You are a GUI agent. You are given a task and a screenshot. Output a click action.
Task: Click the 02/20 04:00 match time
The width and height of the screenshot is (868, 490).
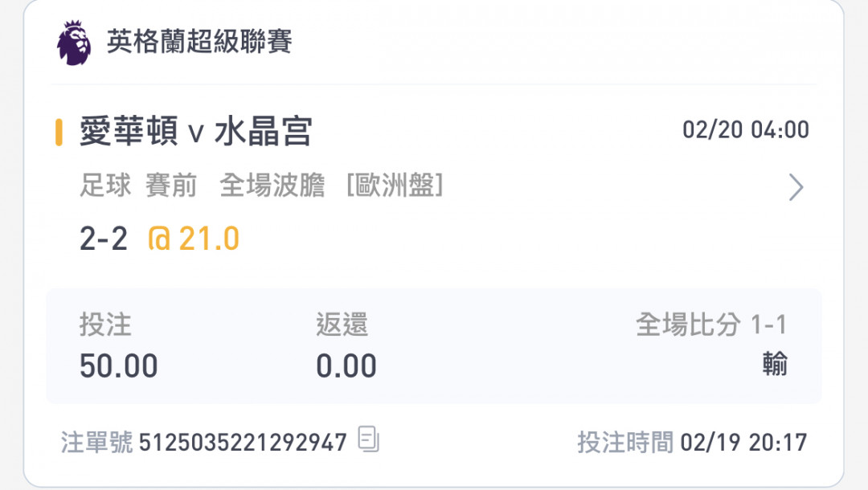(x=746, y=130)
